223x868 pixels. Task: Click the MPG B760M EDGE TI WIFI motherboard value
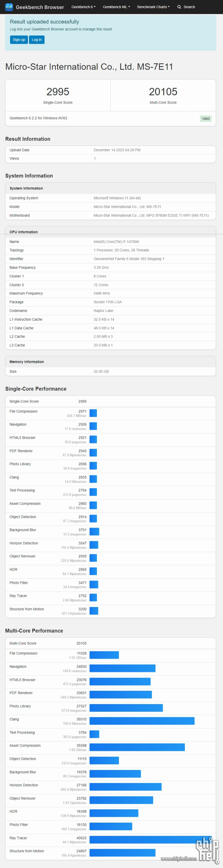151,216
